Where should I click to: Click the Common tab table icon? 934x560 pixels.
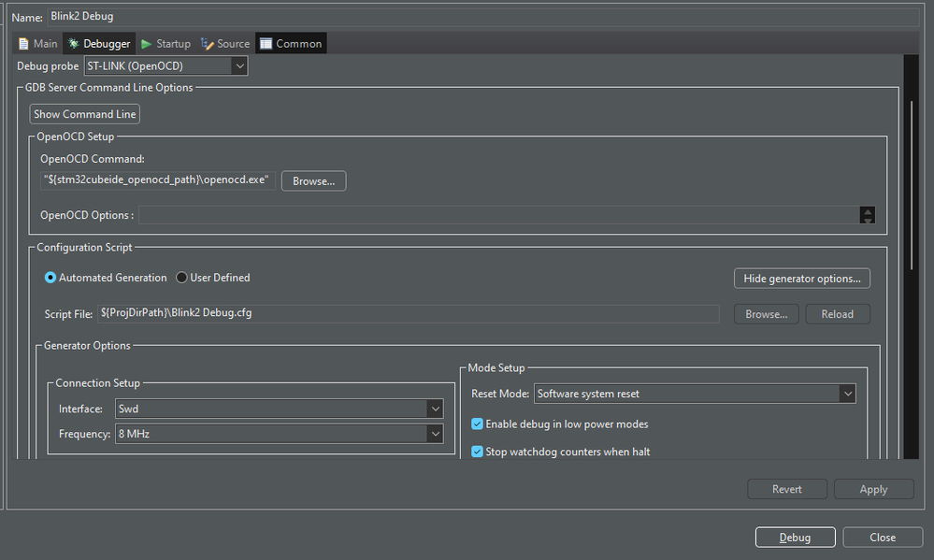click(x=266, y=44)
